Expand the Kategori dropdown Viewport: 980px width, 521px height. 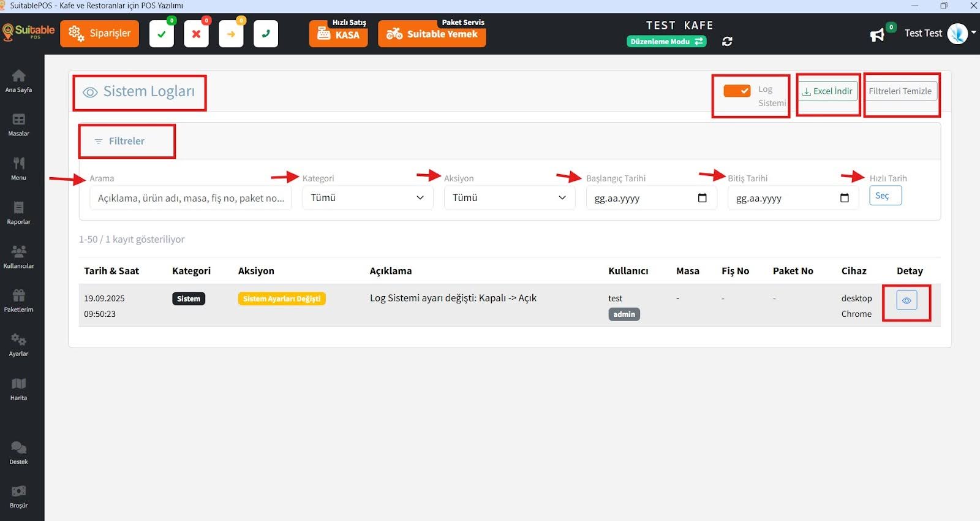pyautogui.click(x=367, y=198)
